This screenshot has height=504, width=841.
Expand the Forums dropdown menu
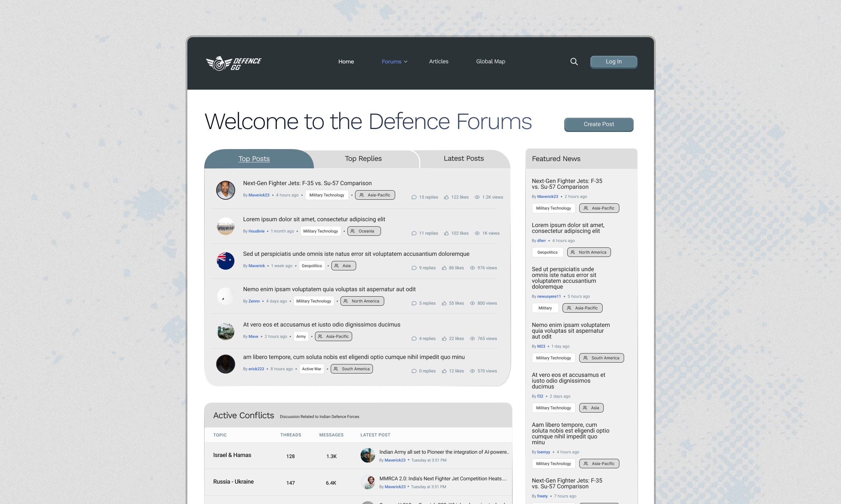tap(394, 62)
